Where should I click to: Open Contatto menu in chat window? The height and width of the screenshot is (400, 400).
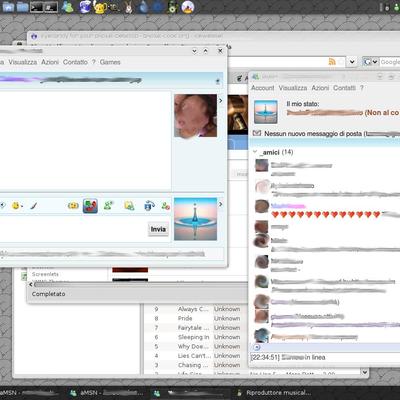75,62
